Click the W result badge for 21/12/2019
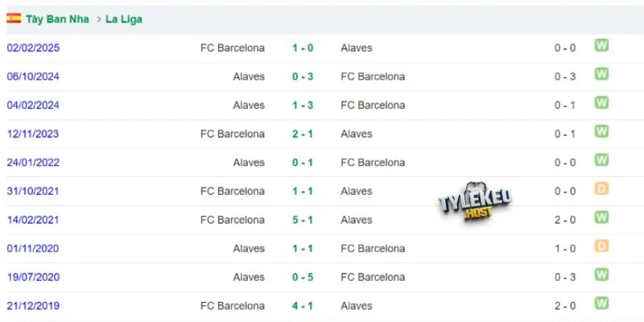Screen dimensions: 644x322 pyautogui.click(x=601, y=303)
